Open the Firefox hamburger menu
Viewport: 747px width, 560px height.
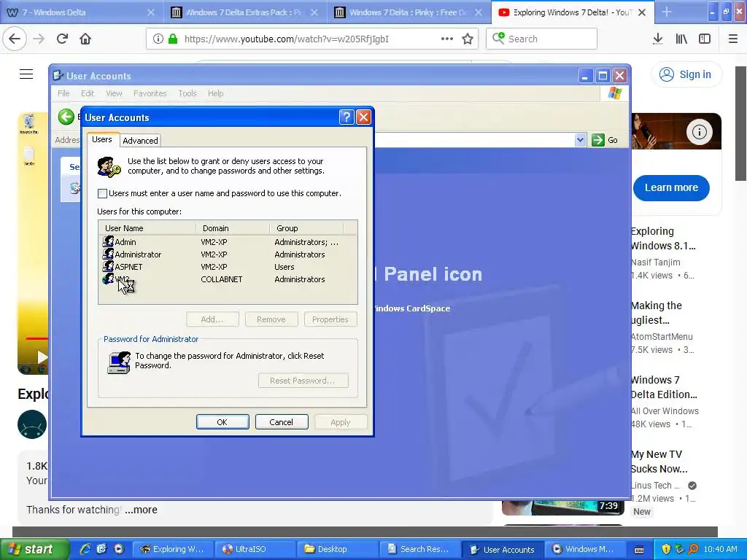[x=732, y=39]
